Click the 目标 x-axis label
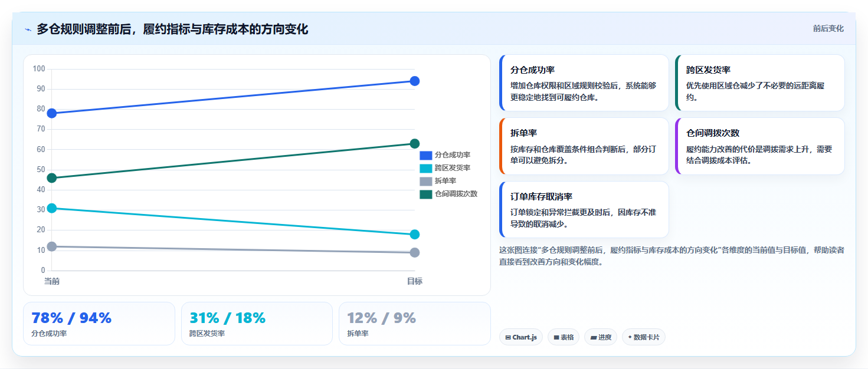This screenshot has width=868, height=369. 414,281
